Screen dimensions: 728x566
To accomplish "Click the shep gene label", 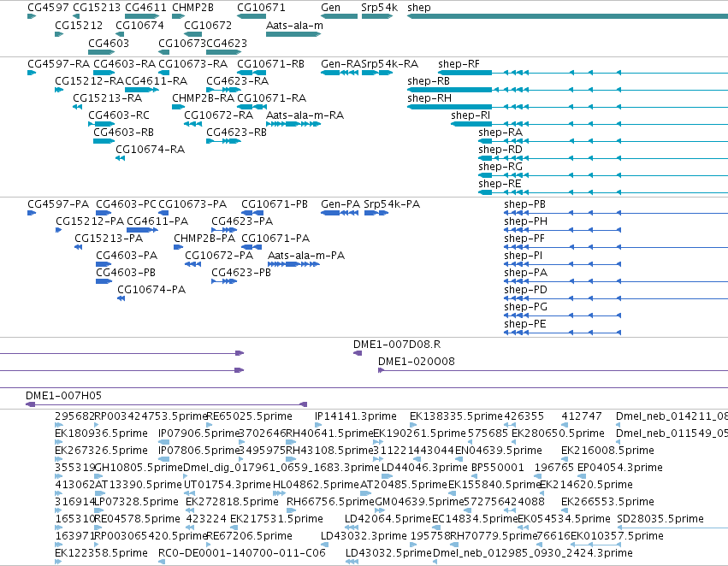I will pos(419,8).
